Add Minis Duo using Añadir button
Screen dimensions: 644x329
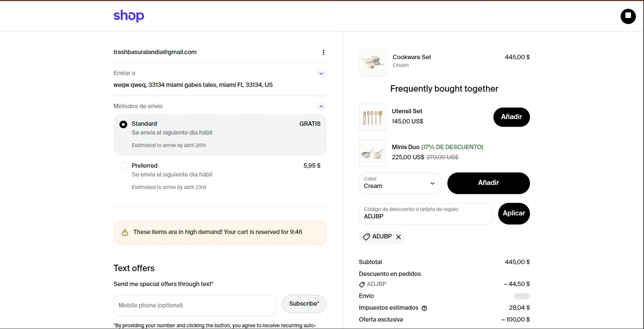coord(488,183)
